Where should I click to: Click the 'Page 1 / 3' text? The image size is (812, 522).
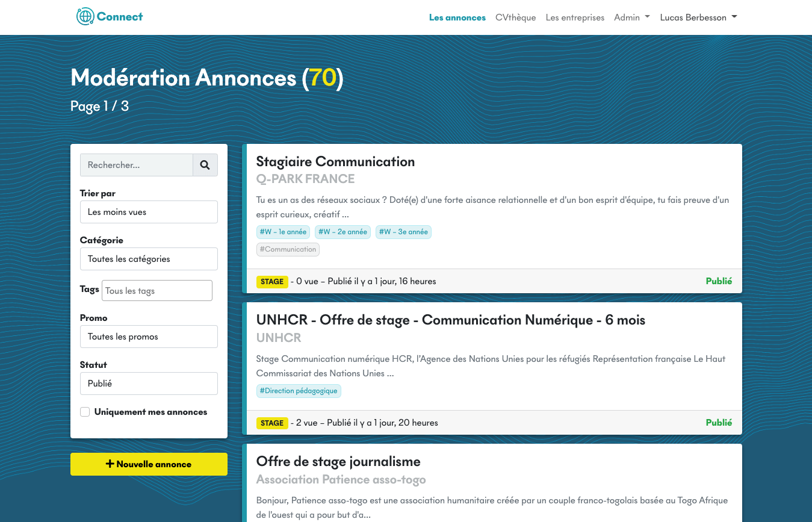99,107
